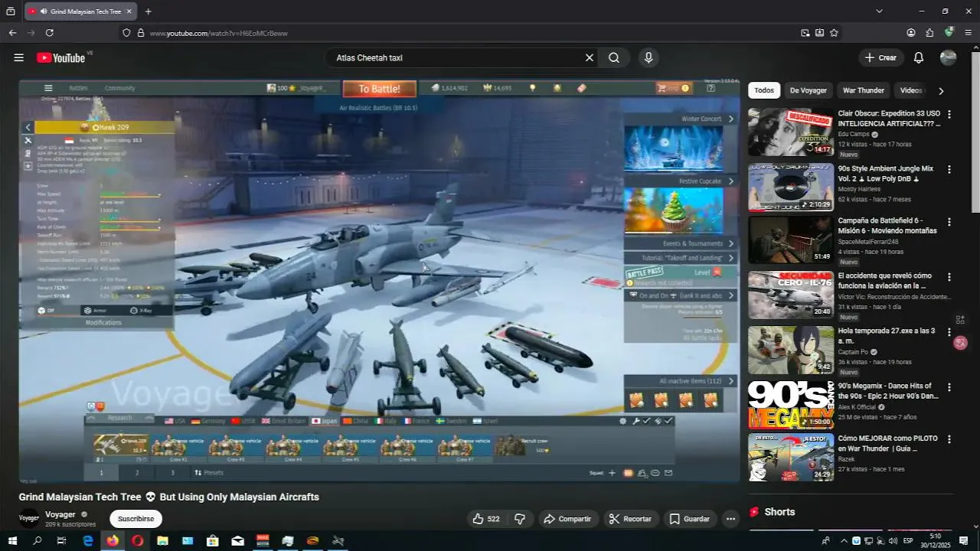The width and height of the screenshot is (980, 551).
Task: Like the video with thumbs up
Action: (x=486, y=519)
